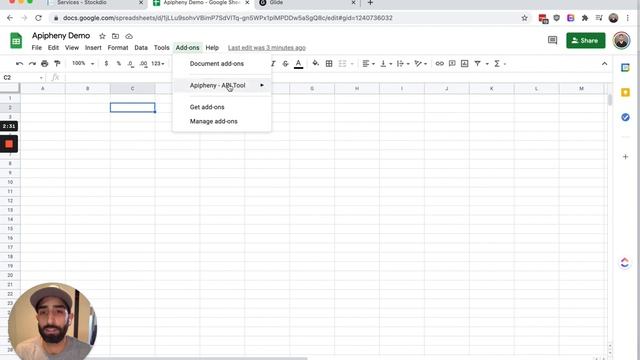Image resolution: width=640 pixels, height=360 pixels.
Task: Open the Last edit was 3 minutes ago link
Action: pyautogui.click(x=267, y=48)
